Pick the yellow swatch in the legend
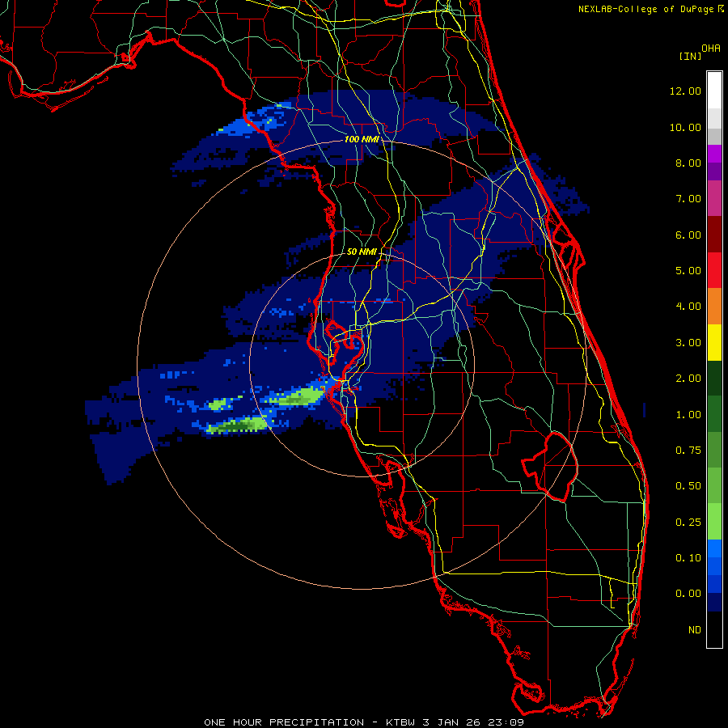The width and height of the screenshot is (728, 728). tap(714, 343)
